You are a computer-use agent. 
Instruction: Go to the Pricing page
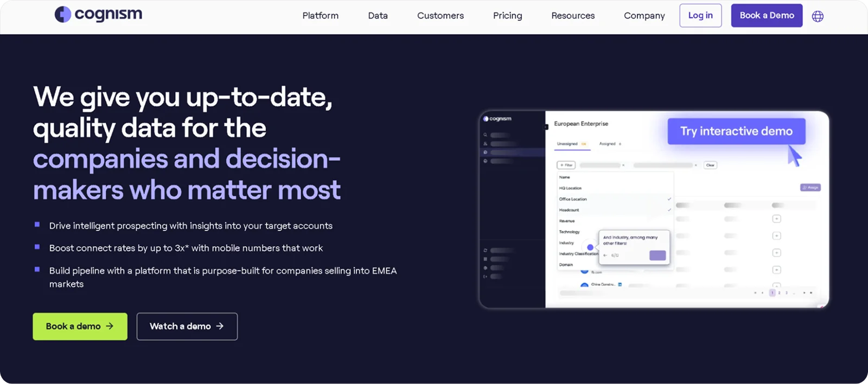tap(507, 16)
